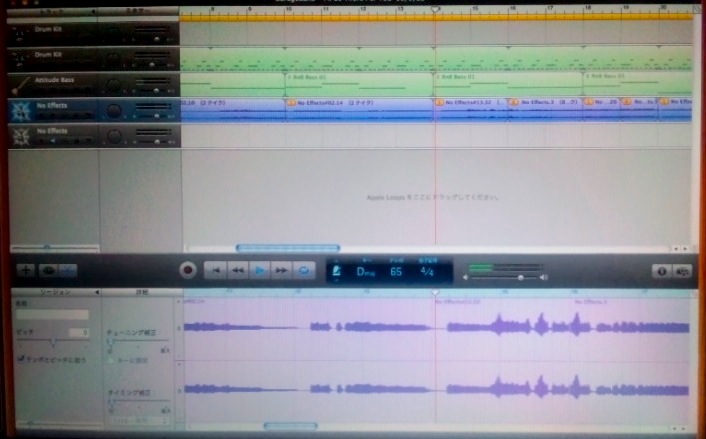Open the track info (i) button
This screenshot has width=706, height=439.
[661, 271]
